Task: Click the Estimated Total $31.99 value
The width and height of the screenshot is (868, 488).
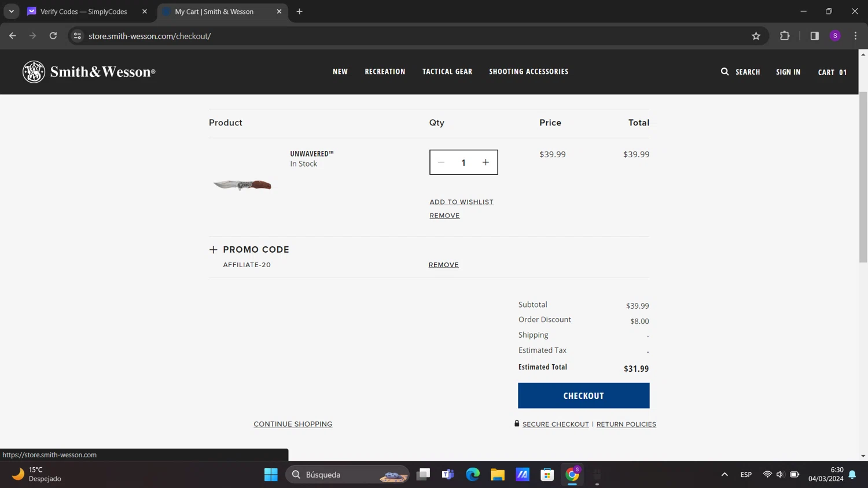Action: pos(636,369)
